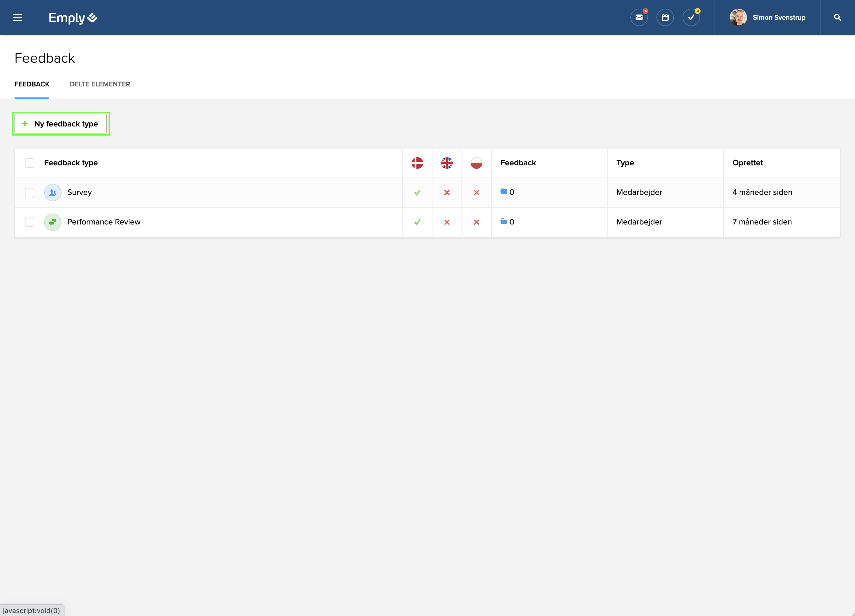Click Ny feedback type button

pyautogui.click(x=61, y=124)
